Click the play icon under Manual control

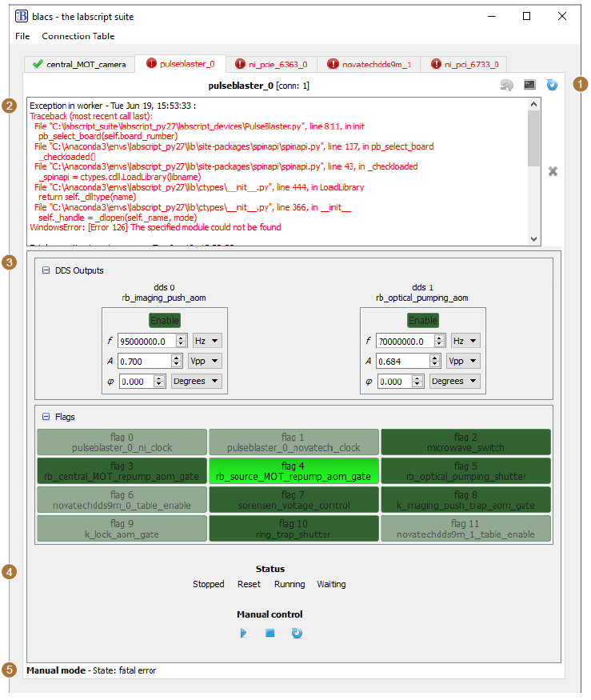click(x=243, y=633)
